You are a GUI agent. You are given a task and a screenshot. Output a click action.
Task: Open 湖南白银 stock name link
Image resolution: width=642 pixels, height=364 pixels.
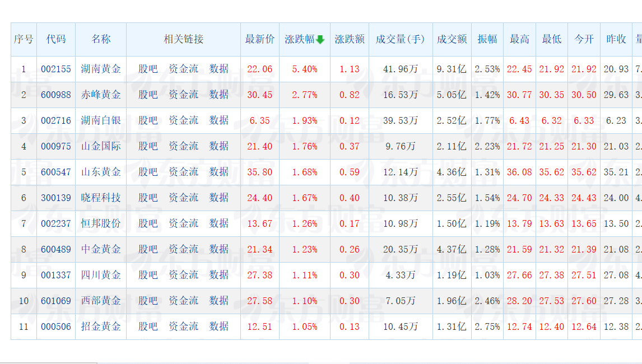pyautogui.click(x=101, y=120)
